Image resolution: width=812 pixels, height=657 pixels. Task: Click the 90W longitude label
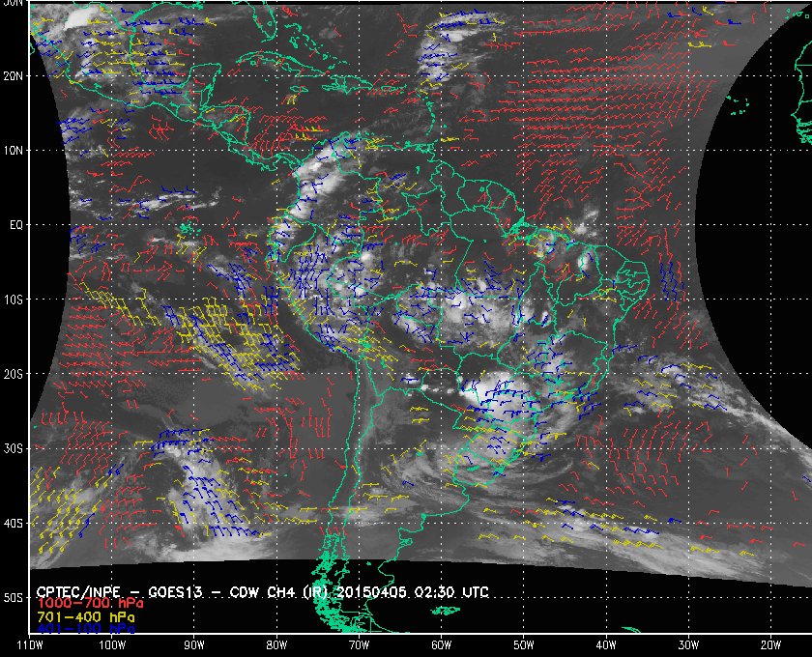tap(194, 645)
